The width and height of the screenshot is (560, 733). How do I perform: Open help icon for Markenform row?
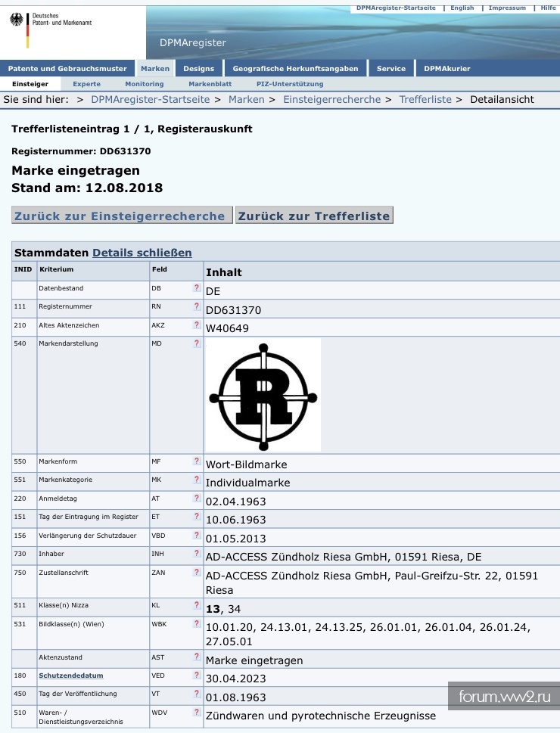click(x=197, y=461)
